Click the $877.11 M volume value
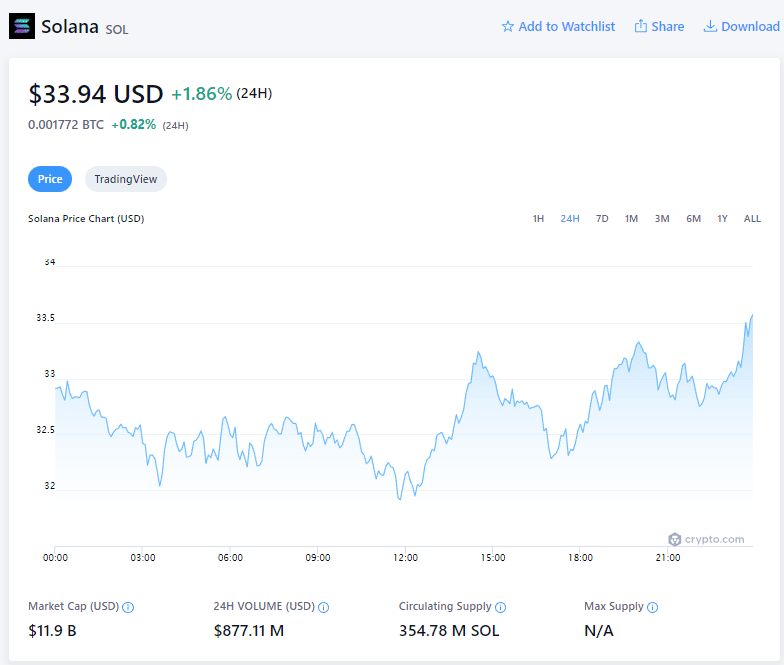Image resolution: width=784 pixels, height=665 pixels. 248,631
